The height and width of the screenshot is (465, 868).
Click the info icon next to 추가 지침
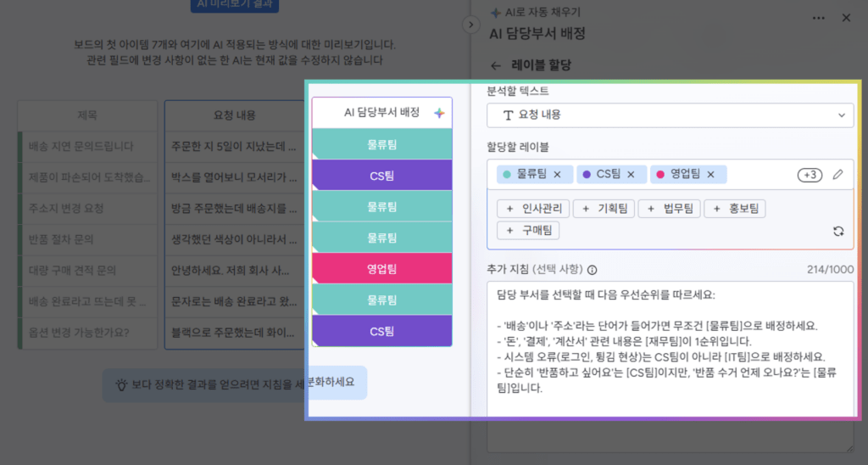[592, 270]
